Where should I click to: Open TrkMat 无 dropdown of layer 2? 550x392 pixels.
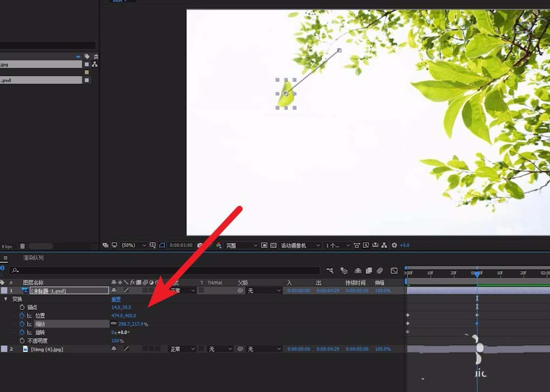click(x=220, y=349)
